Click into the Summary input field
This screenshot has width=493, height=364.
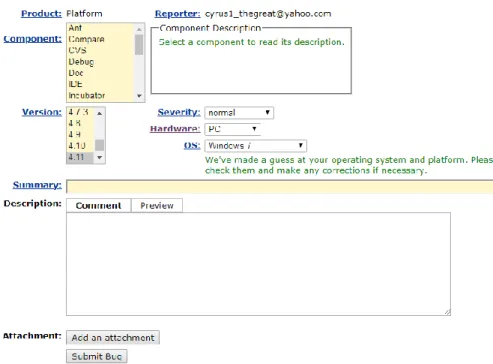279,186
